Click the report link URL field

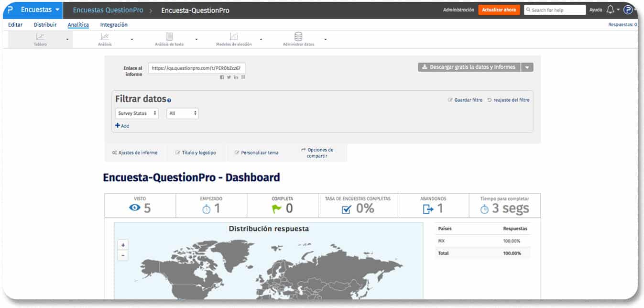tap(196, 68)
